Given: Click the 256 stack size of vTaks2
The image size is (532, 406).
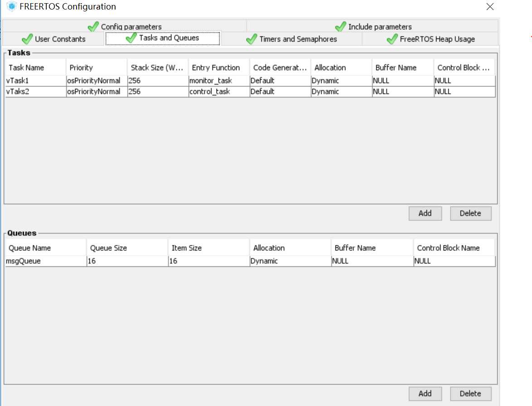Looking at the screenshot, I should 158,92.
